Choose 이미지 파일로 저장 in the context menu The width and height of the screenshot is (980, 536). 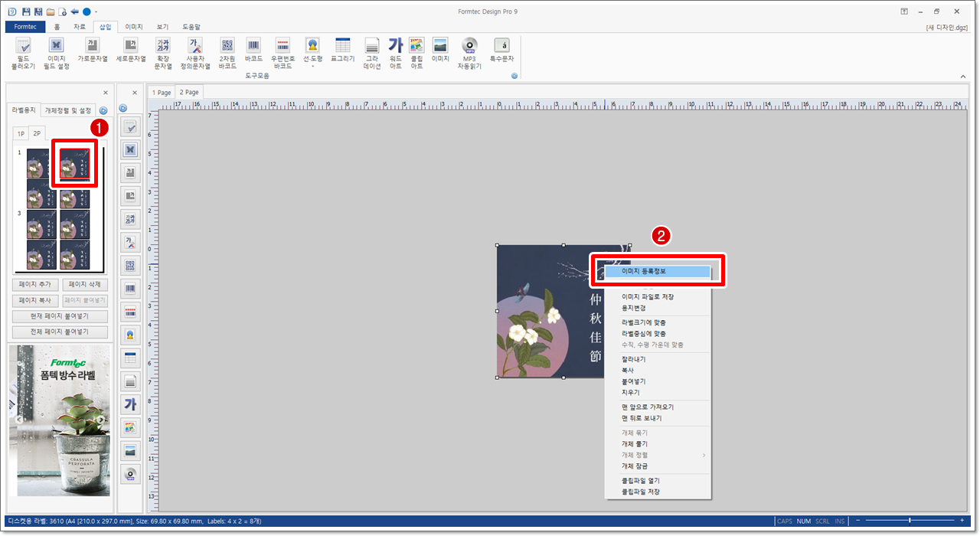658,296
